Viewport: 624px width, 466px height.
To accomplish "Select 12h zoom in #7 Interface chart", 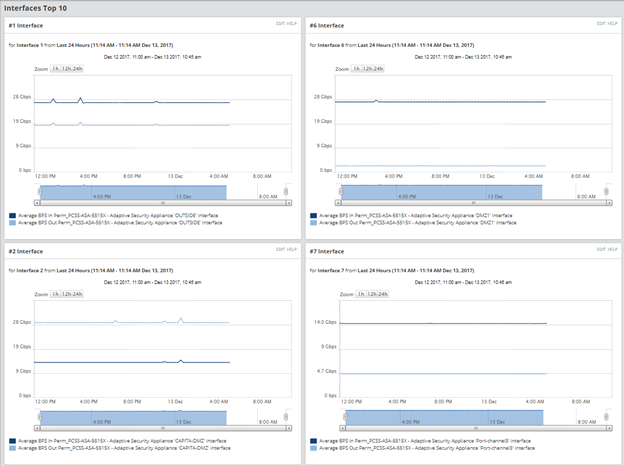I will coord(372,294).
